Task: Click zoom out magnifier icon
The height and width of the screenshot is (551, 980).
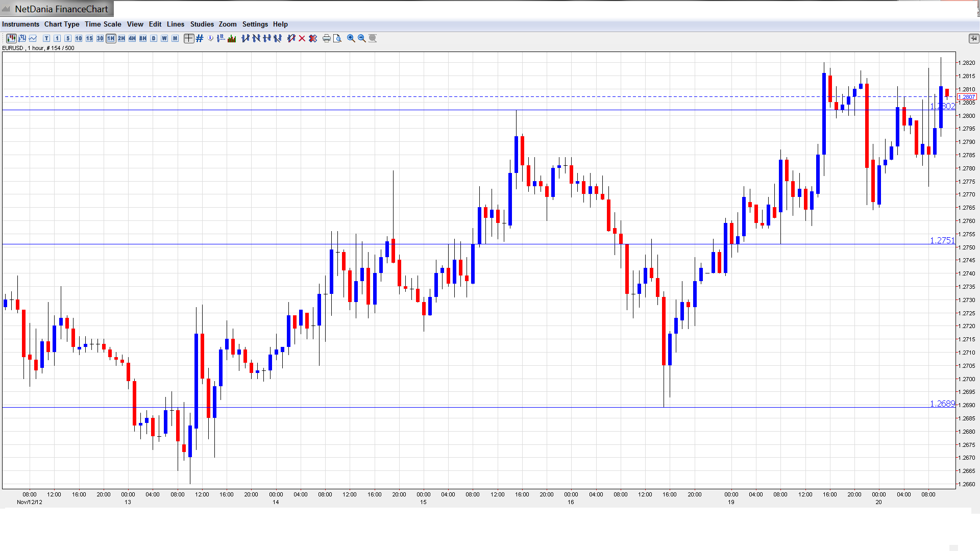Action: 362,38
